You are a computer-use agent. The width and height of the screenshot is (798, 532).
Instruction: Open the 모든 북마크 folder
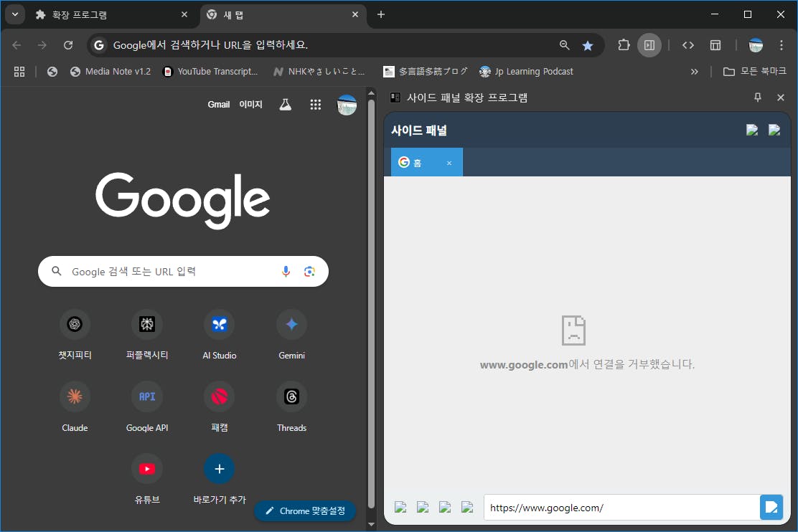755,72
